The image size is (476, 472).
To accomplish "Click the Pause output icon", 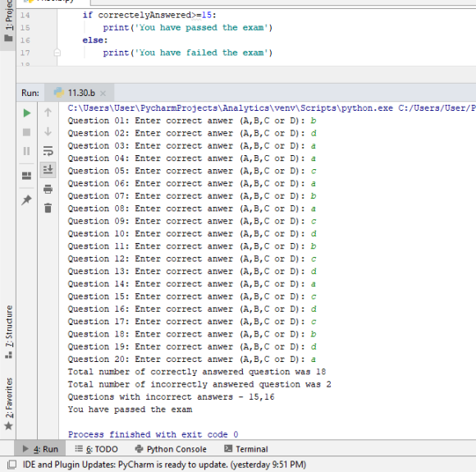I will coord(27,151).
